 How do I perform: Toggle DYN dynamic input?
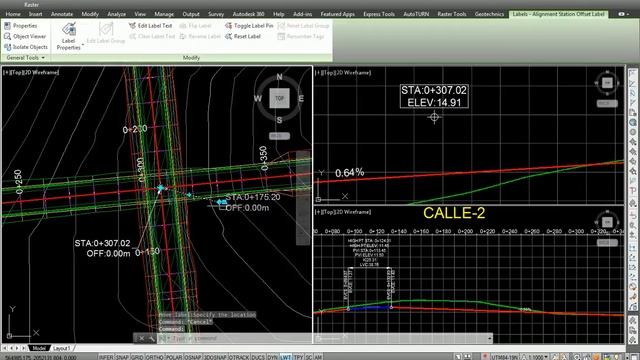coord(273,357)
